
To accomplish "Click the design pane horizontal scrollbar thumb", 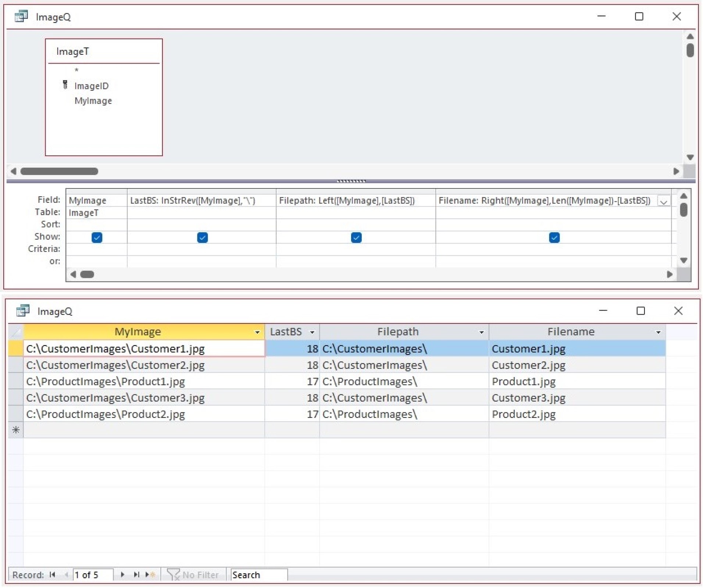I will click(59, 171).
